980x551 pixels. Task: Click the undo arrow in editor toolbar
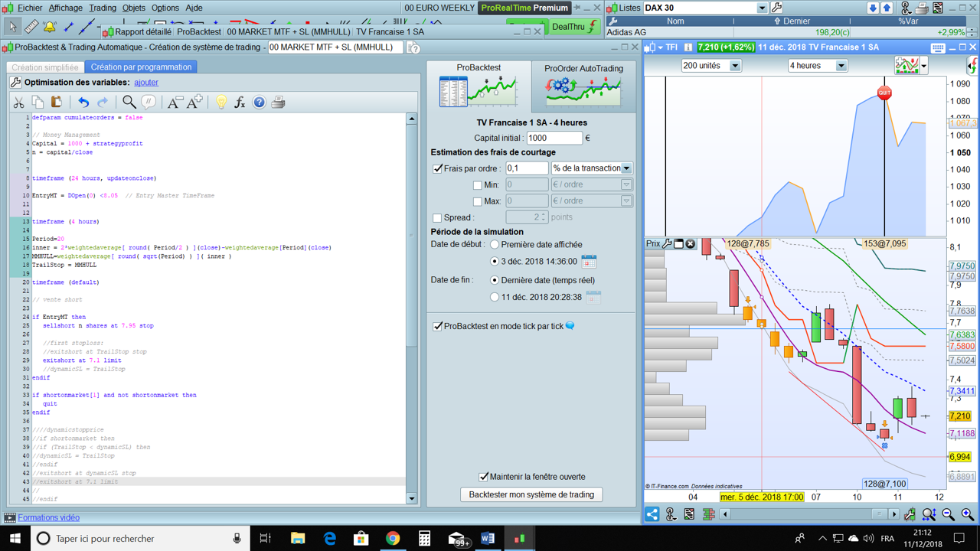(x=83, y=102)
